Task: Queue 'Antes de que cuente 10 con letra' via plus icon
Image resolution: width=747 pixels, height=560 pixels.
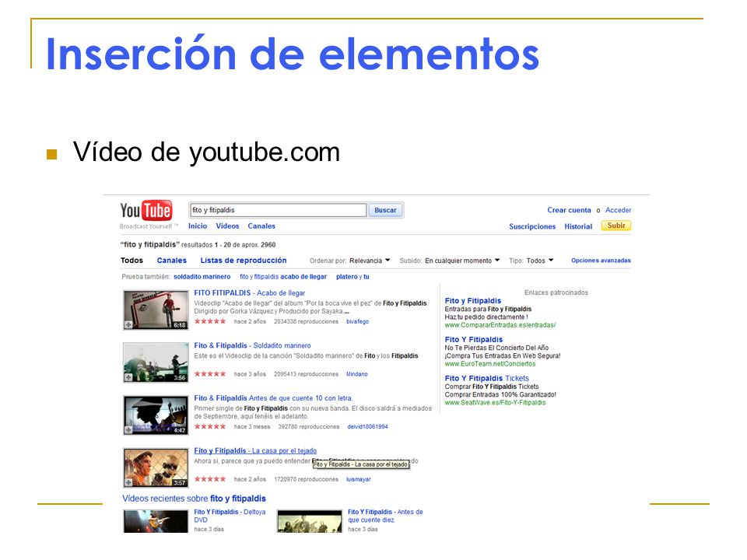Action: click(x=128, y=430)
